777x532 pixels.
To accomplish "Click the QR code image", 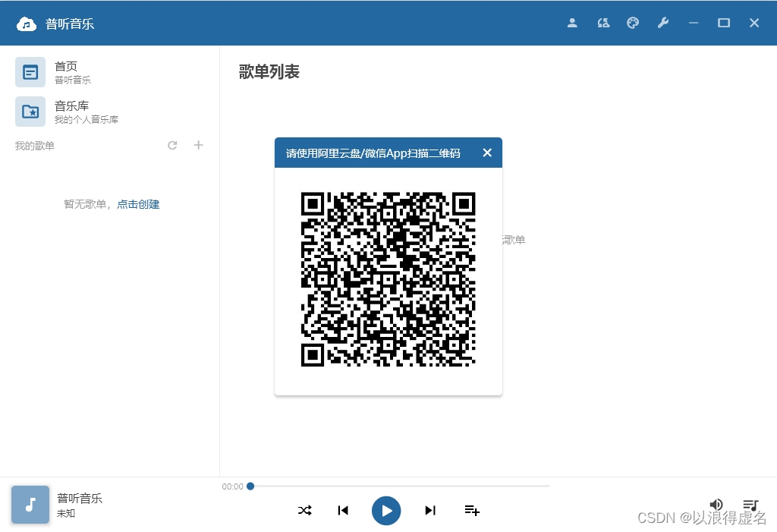I will click(388, 279).
